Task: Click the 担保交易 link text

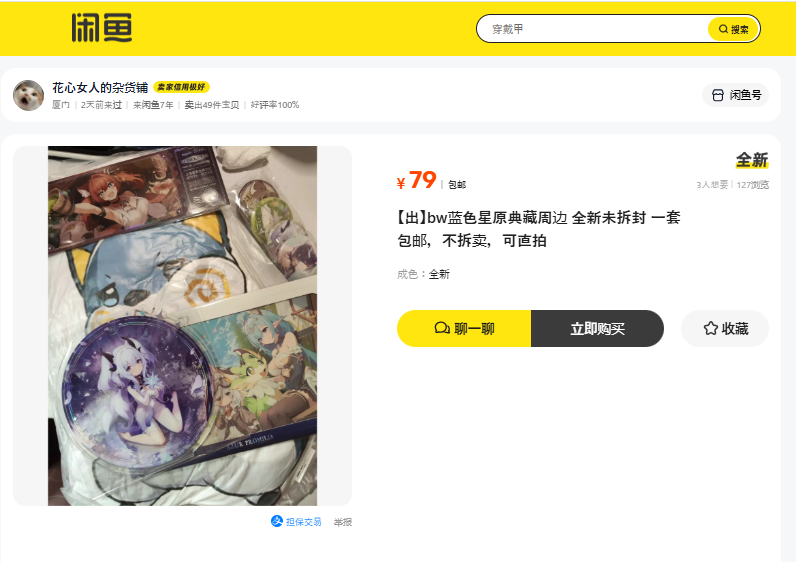Action: tap(304, 522)
